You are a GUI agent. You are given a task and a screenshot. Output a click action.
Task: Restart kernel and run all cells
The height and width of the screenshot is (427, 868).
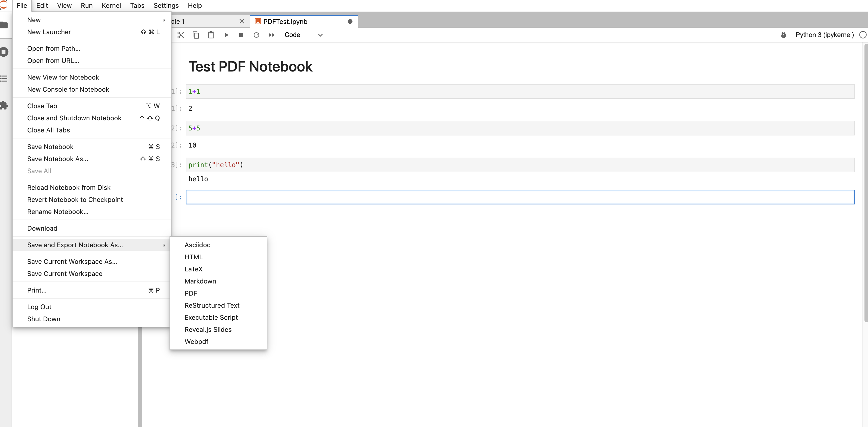point(272,35)
